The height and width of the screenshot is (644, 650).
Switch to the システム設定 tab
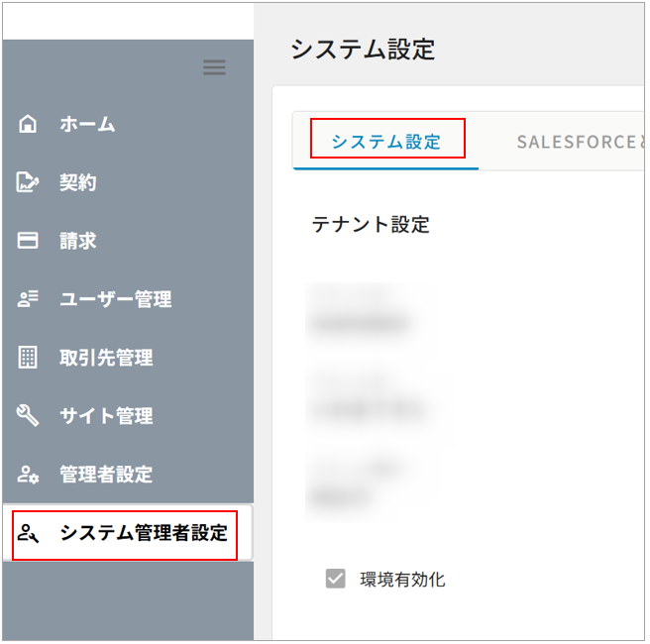386,142
